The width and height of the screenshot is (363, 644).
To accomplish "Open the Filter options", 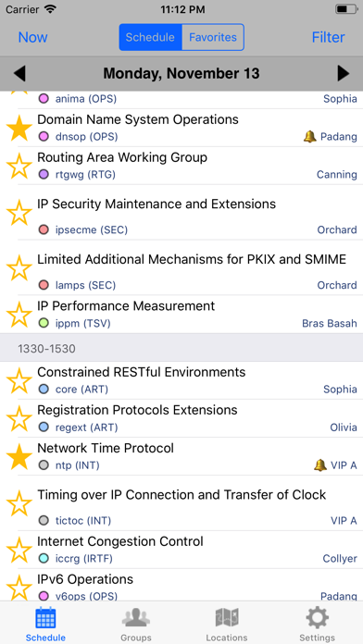I will click(x=328, y=37).
